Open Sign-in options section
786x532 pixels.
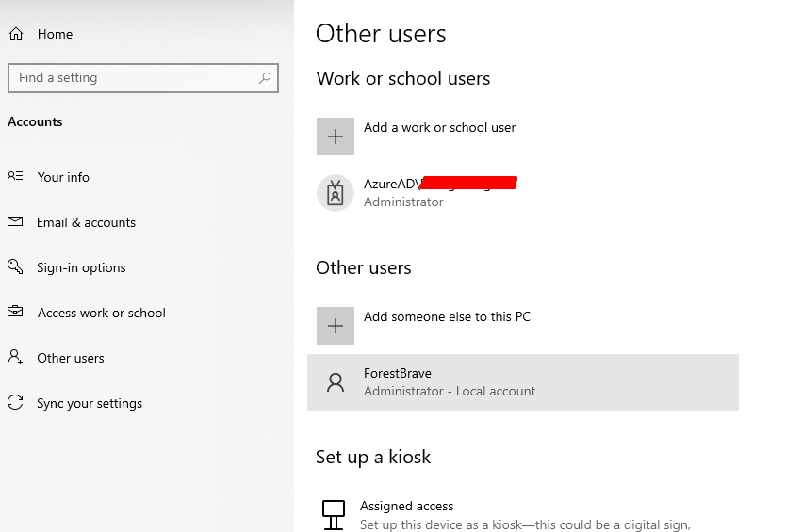(81, 267)
